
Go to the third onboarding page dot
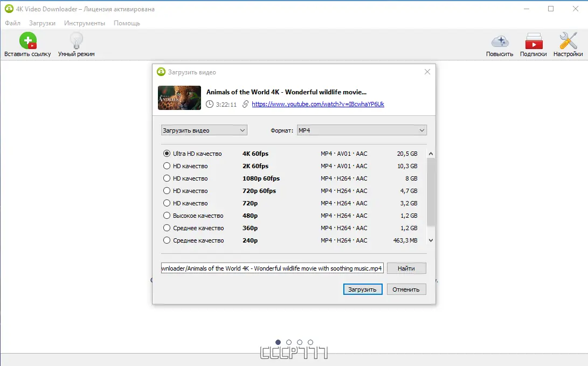pyautogui.click(x=299, y=342)
